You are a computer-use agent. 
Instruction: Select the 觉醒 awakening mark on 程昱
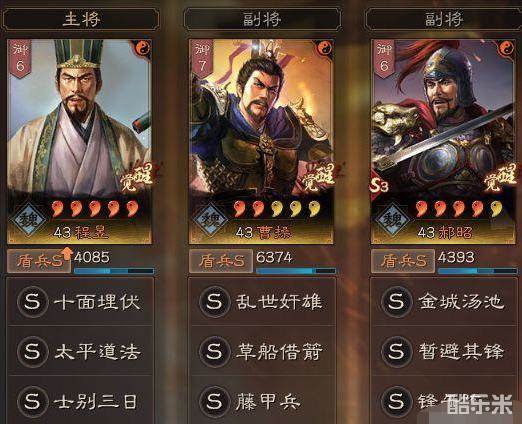[137, 178]
